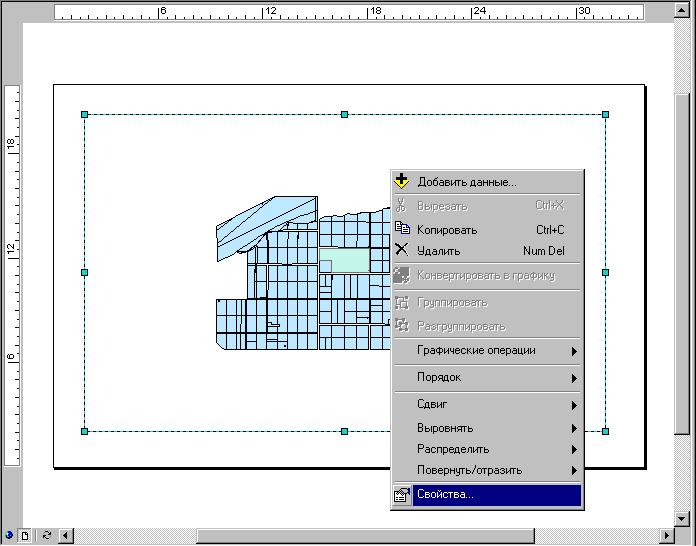Expand Графические операции submenu
This screenshot has height=546, width=696.
click(x=487, y=351)
